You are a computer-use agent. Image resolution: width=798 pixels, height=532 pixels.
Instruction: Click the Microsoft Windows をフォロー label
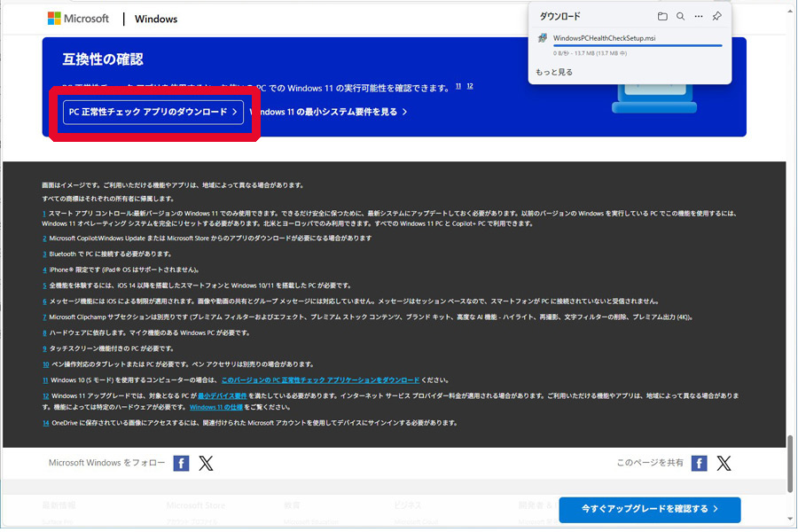coord(107,463)
